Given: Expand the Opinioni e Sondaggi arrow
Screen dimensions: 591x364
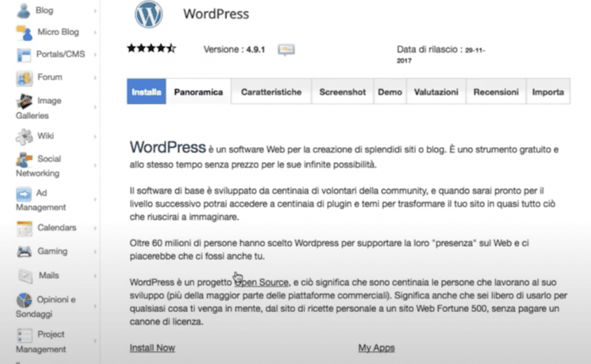Looking at the screenshot, I should [95, 306].
